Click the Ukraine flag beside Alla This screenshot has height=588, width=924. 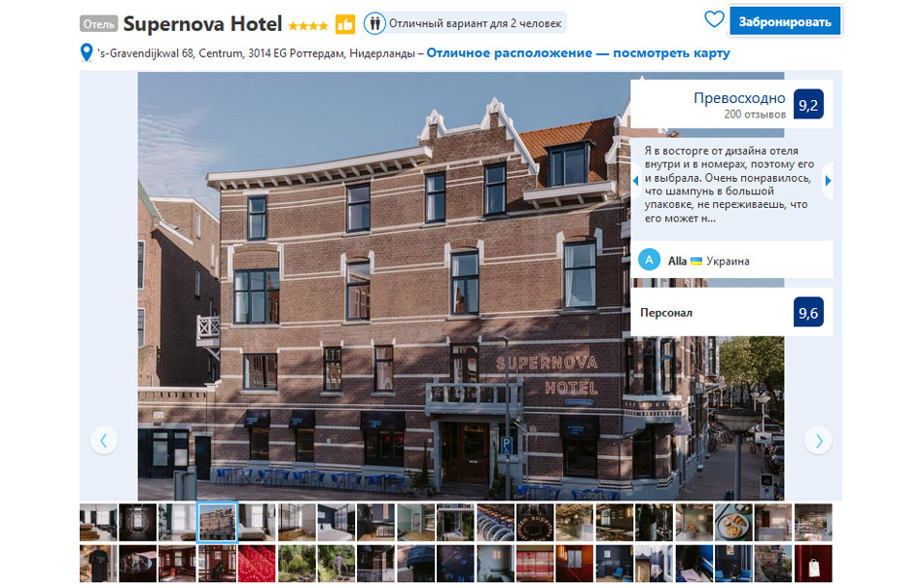(x=697, y=261)
